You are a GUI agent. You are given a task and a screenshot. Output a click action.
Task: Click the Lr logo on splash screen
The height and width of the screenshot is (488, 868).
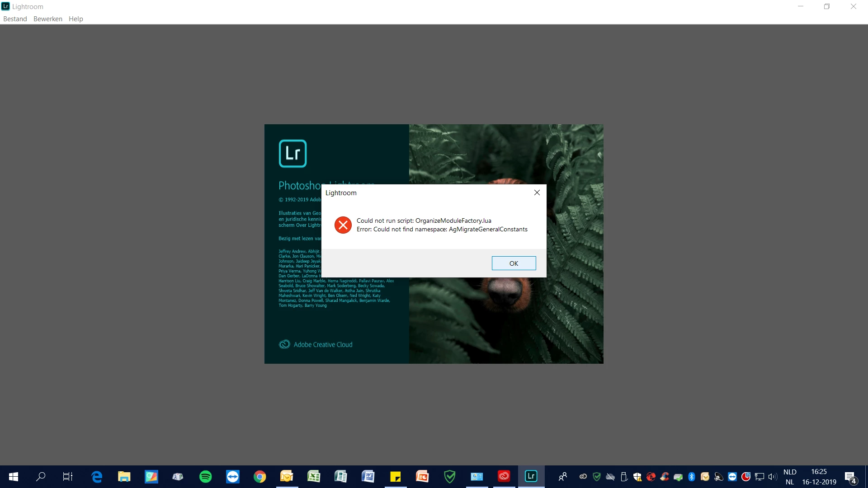292,154
